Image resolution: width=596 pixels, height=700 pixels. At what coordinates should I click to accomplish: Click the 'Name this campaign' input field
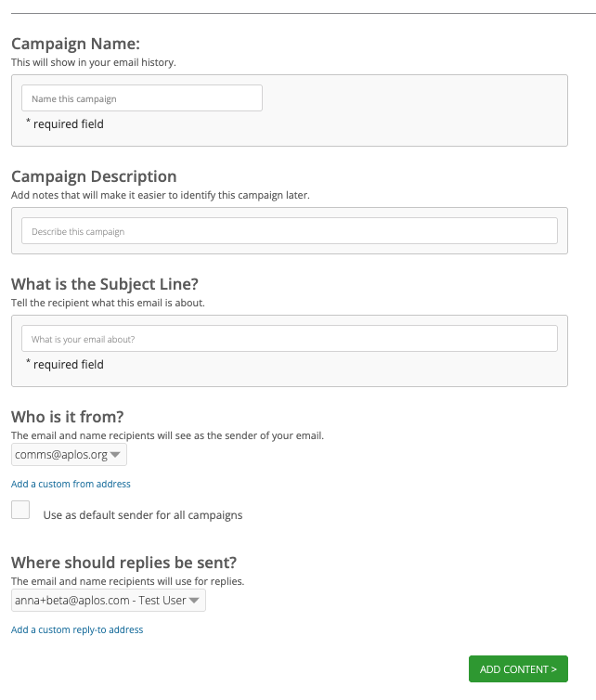click(142, 98)
